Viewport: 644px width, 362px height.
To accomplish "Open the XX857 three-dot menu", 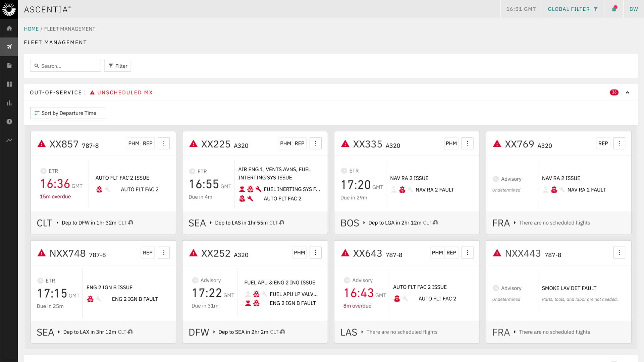I will point(164,143).
